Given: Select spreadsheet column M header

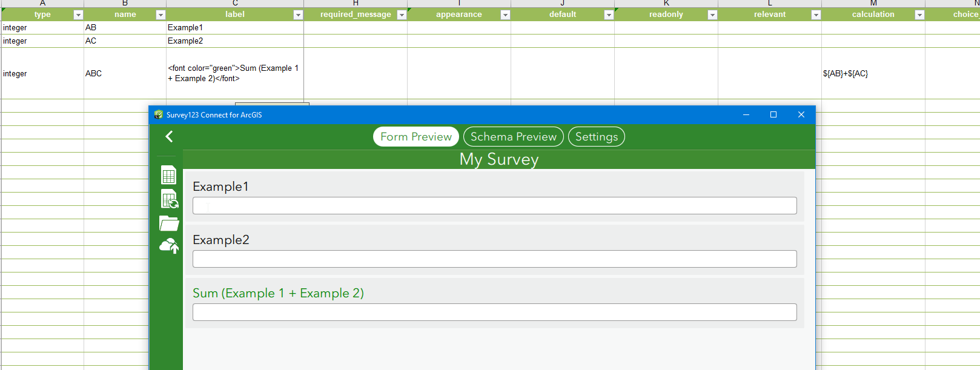Looking at the screenshot, I should pos(873,3).
